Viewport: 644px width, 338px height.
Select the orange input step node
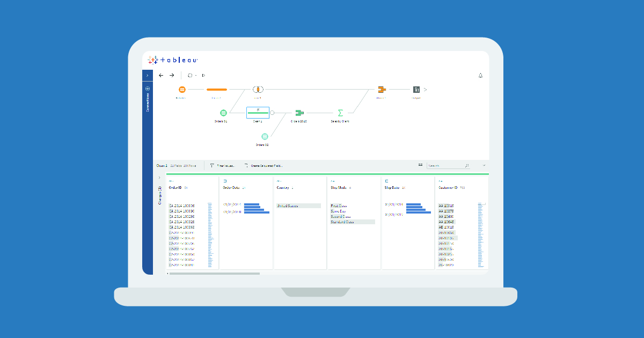point(182,90)
